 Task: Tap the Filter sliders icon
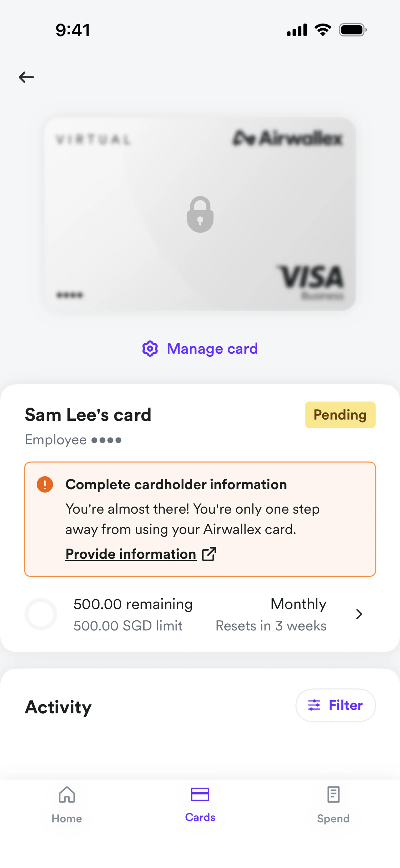314,705
